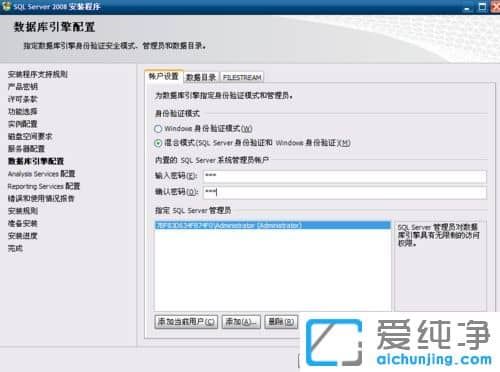This screenshot has height=372, width=500.
Task: Click 实例配置 step in sidebar
Action: [23, 124]
